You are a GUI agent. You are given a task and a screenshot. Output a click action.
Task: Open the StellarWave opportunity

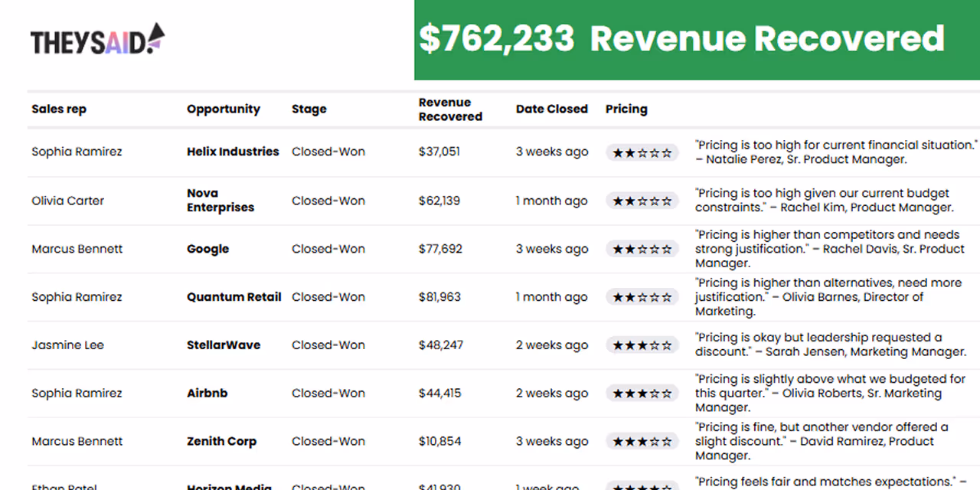pyautogui.click(x=224, y=345)
